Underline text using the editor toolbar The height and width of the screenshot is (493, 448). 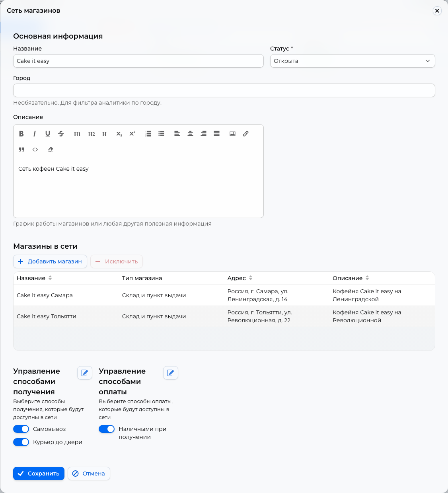(48, 134)
